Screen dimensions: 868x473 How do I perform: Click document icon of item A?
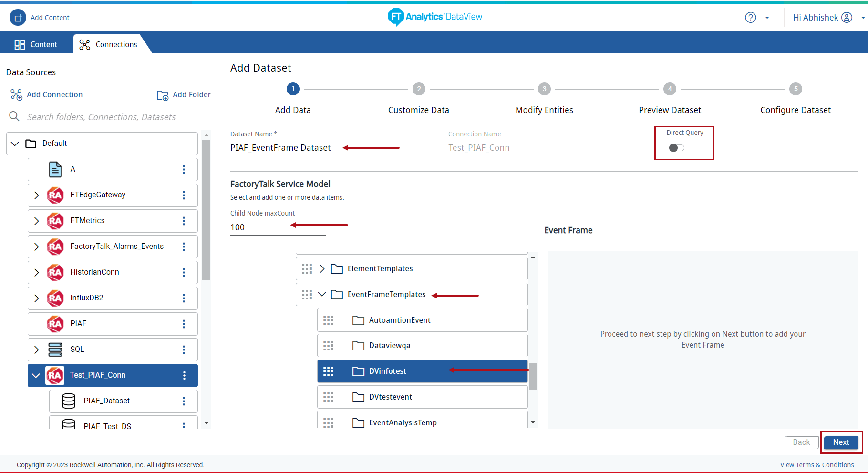[55, 169]
